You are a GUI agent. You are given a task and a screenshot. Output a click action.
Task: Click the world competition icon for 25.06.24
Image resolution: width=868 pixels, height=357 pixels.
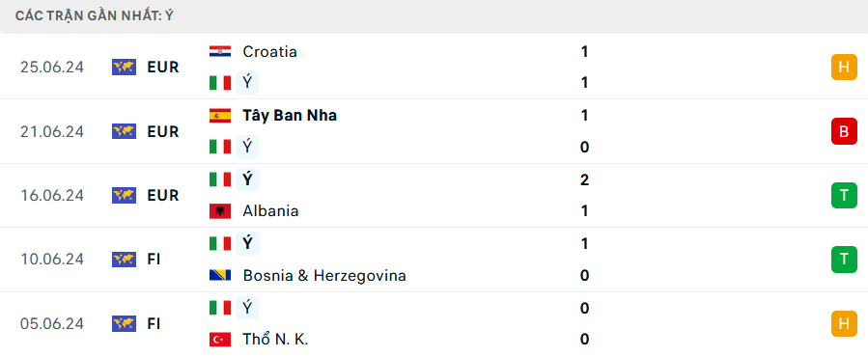click(124, 67)
